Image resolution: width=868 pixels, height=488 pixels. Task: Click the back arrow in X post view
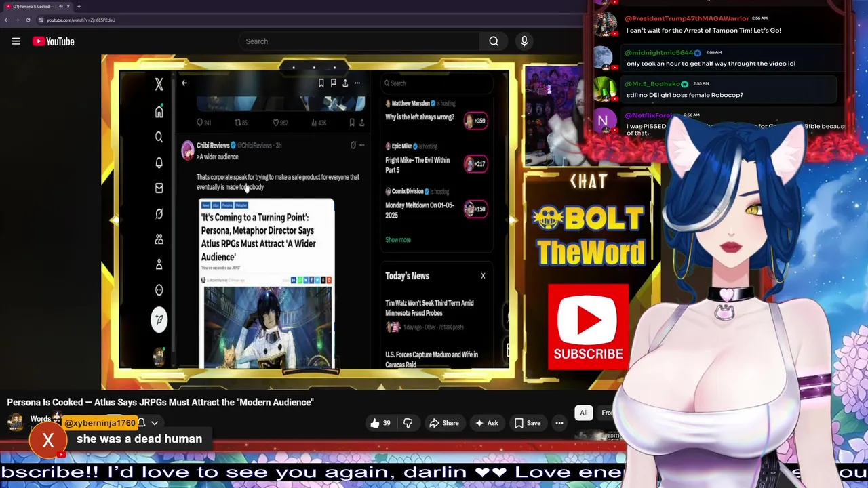pos(184,83)
